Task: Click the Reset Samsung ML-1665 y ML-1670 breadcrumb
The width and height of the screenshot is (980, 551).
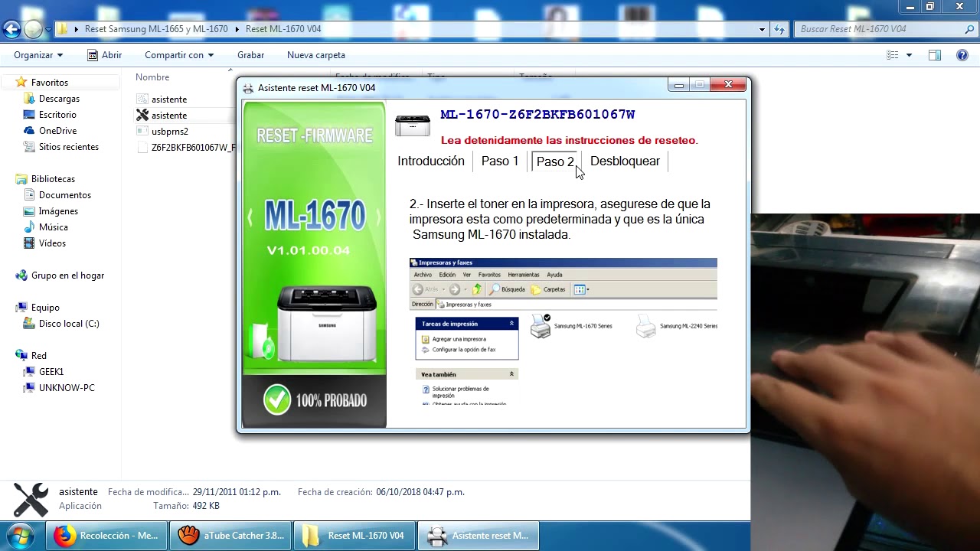Action: pos(156,29)
